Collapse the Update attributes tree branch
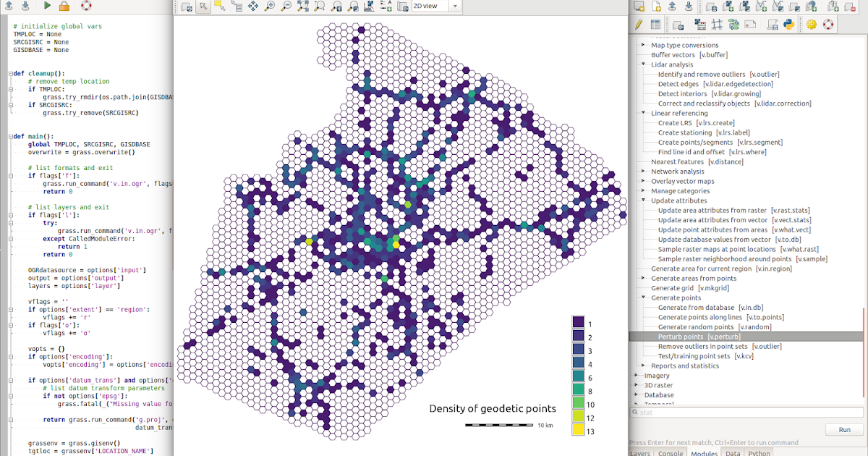 pyautogui.click(x=642, y=200)
